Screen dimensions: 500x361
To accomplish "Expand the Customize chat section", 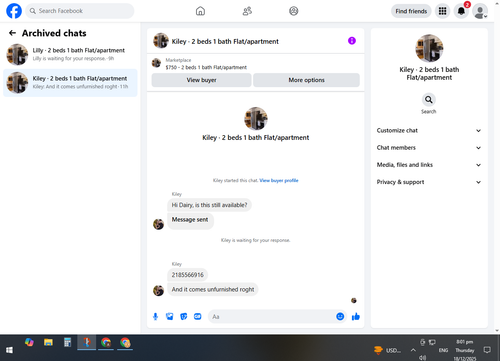I will (x=429, y=130).
